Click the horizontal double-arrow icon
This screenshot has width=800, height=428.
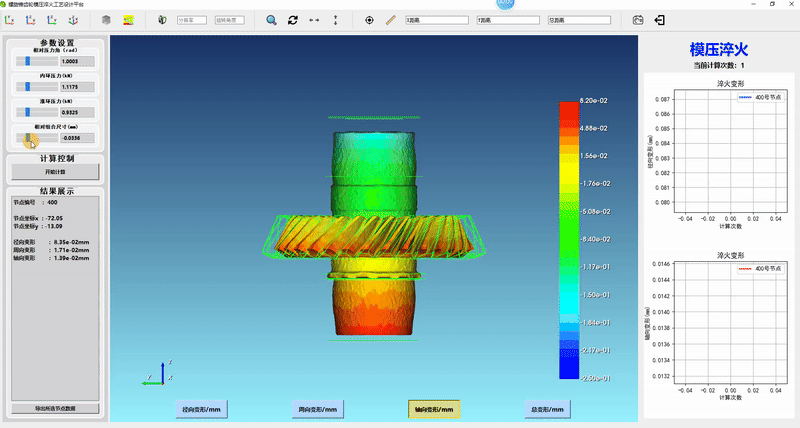(314, 20)
